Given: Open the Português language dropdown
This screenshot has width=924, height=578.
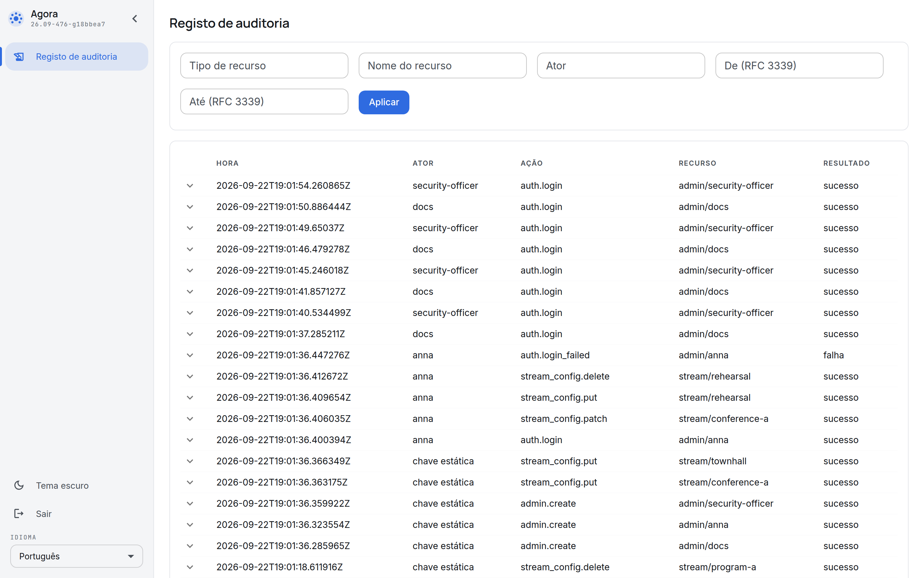Looking at the screenshot, I should (77, 556).
